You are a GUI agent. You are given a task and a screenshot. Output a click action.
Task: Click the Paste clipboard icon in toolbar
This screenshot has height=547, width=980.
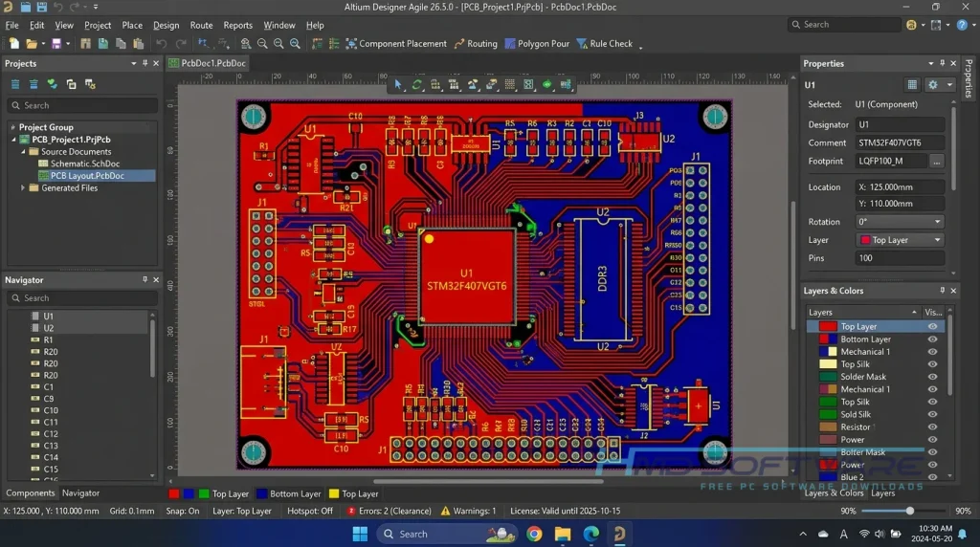pyautogui.click(x=138, y=44)
